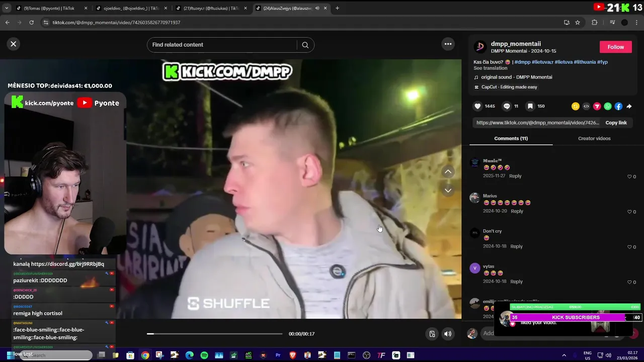Viewport: 644px width, 362px height.
Task: Reply to Music™ comment
Action: pos(515,176)
